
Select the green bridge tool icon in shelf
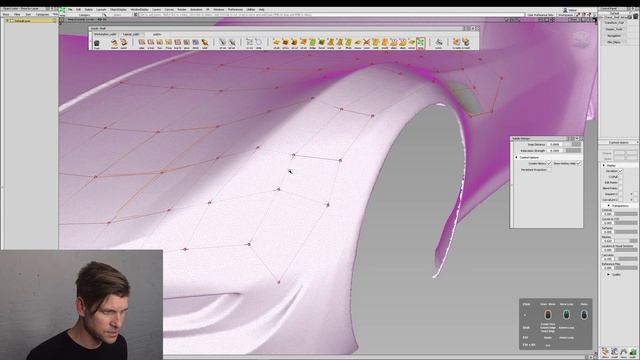[313, 42]
